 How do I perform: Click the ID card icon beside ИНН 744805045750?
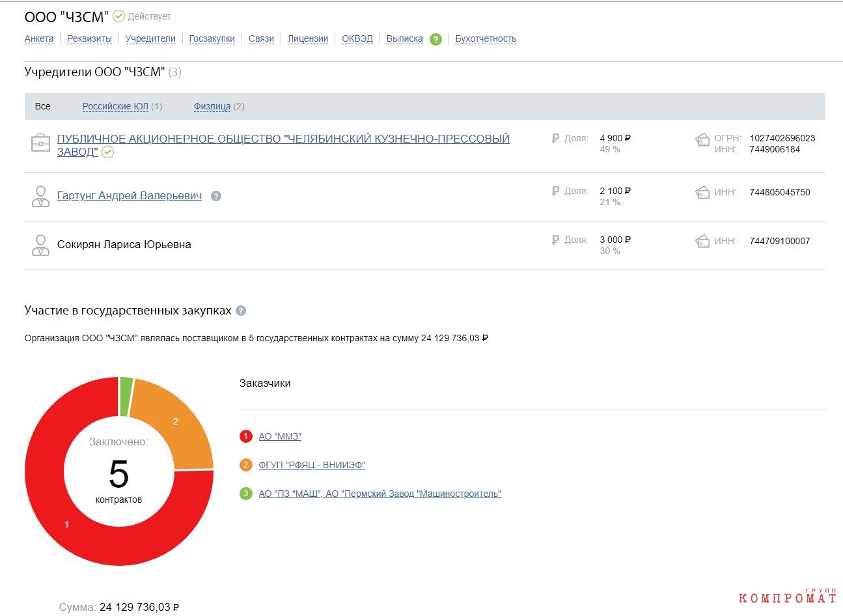tap(702, 193)
